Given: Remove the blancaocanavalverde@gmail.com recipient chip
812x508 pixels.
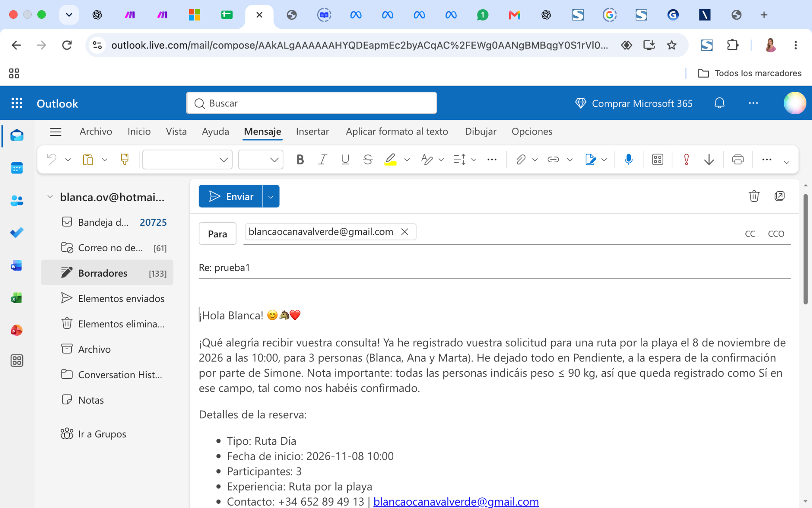Looking at the screenshot, I should [404, 232].
